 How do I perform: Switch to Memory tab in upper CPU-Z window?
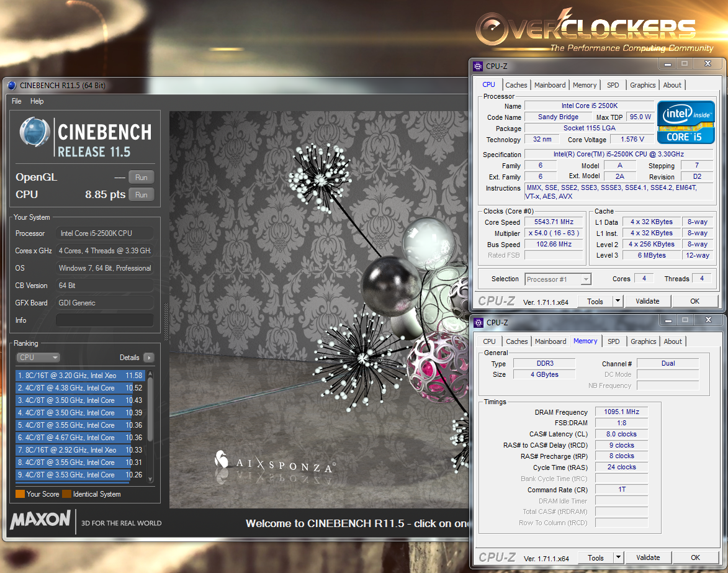point(585,86)
